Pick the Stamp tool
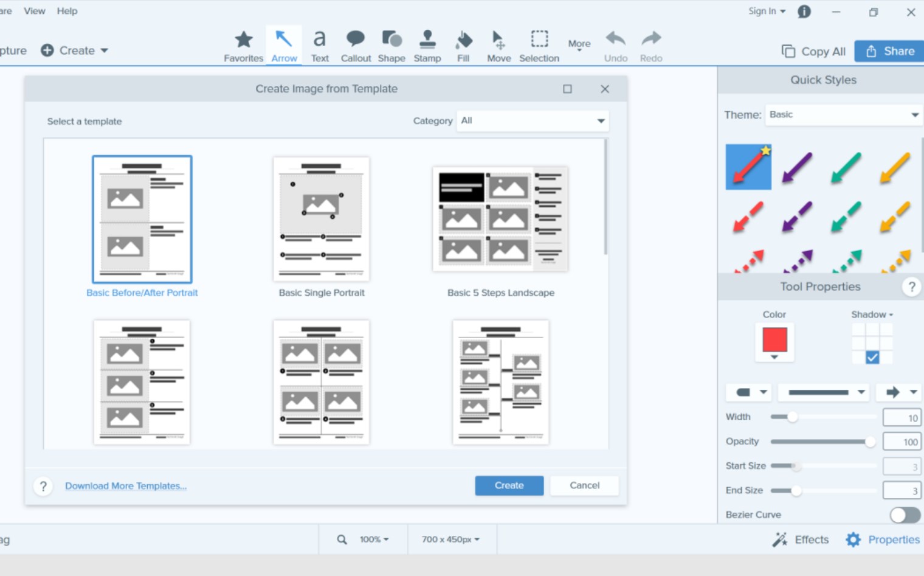 pos(427,45)
